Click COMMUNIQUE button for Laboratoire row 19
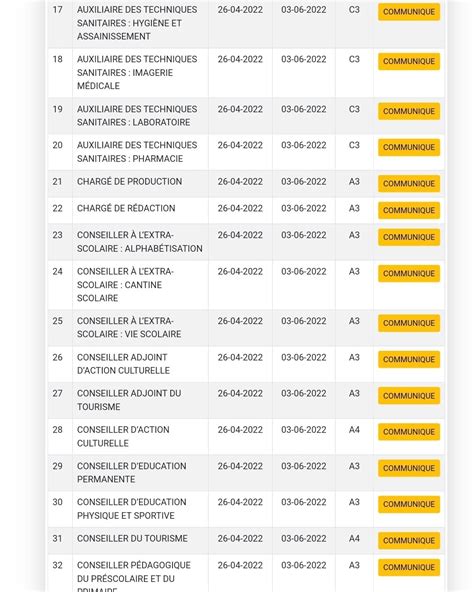Image resolution: width=474 pixels, height=592 pixels. (409, 111)
